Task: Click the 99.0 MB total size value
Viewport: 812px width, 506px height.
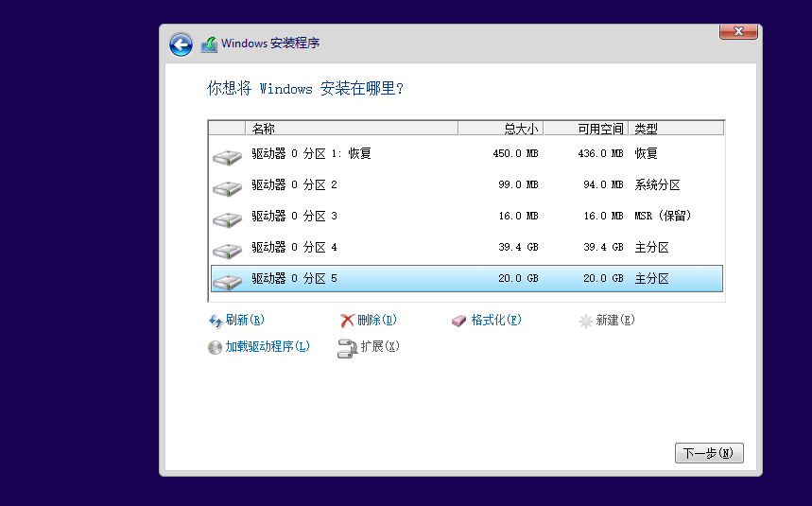Action: tap(518, 184)
